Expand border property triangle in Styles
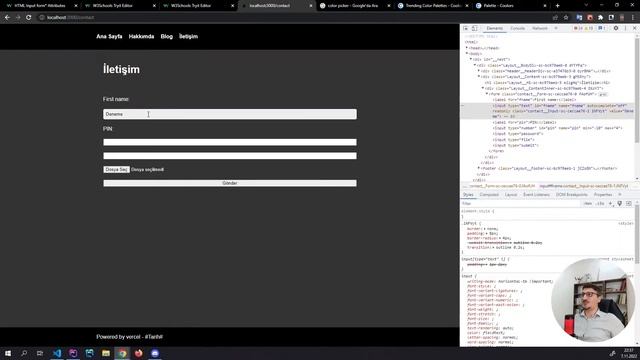Screen dimensions: 640x360 [485, 229]
